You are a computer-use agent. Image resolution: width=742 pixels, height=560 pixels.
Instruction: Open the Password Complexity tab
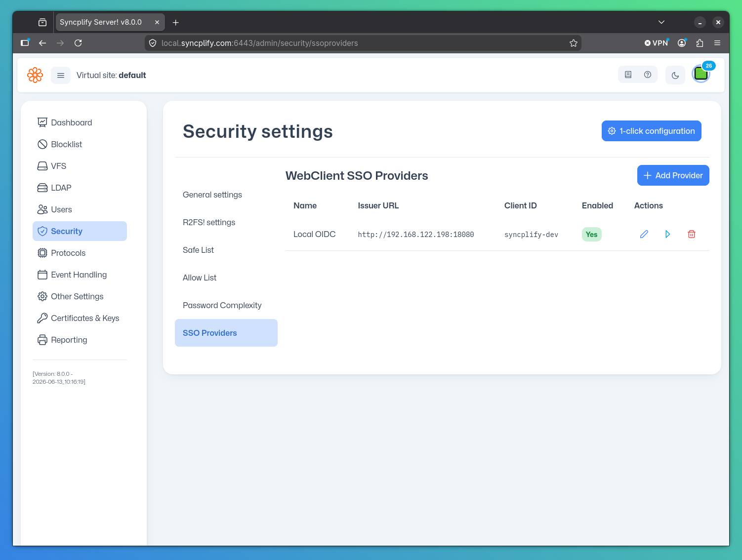click(x=226, y=305)
